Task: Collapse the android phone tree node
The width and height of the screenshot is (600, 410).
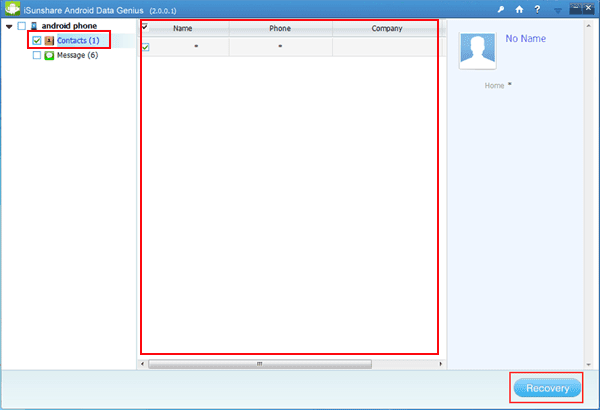Action: pyautogui.click(x=9, y=26)
